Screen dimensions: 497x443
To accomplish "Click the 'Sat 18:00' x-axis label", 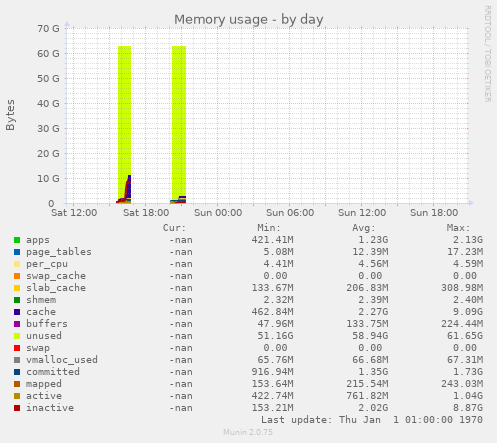I will tap(146, 213).
